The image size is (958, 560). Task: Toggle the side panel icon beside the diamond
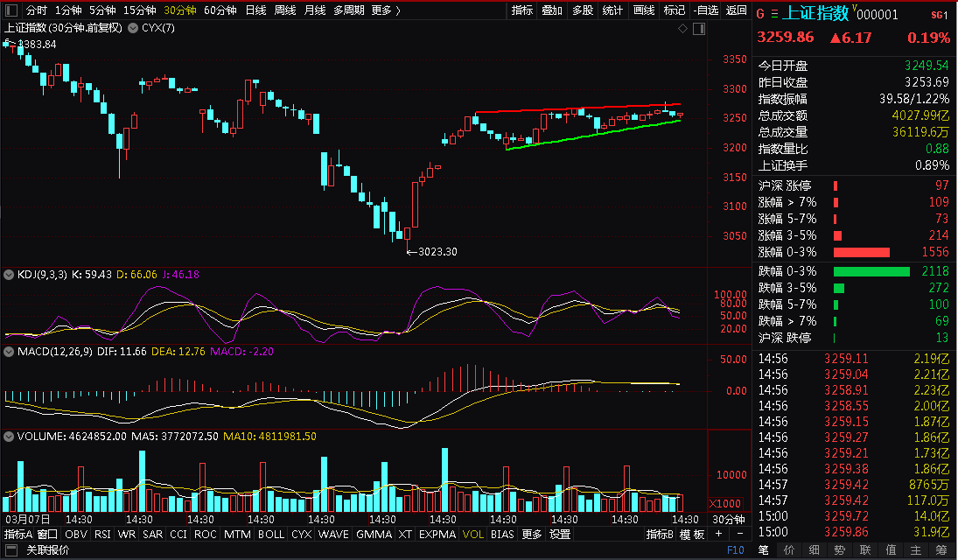coord(698,29)
